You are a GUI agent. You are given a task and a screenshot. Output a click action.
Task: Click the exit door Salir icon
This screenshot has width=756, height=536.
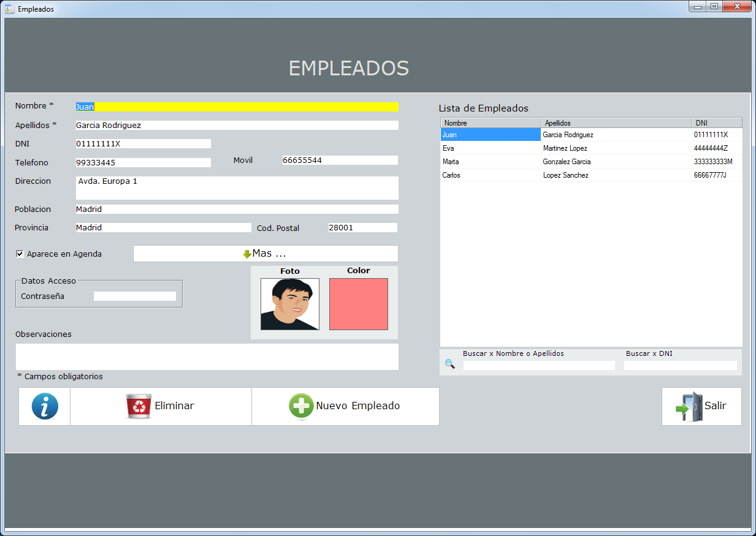click(689, 406)
